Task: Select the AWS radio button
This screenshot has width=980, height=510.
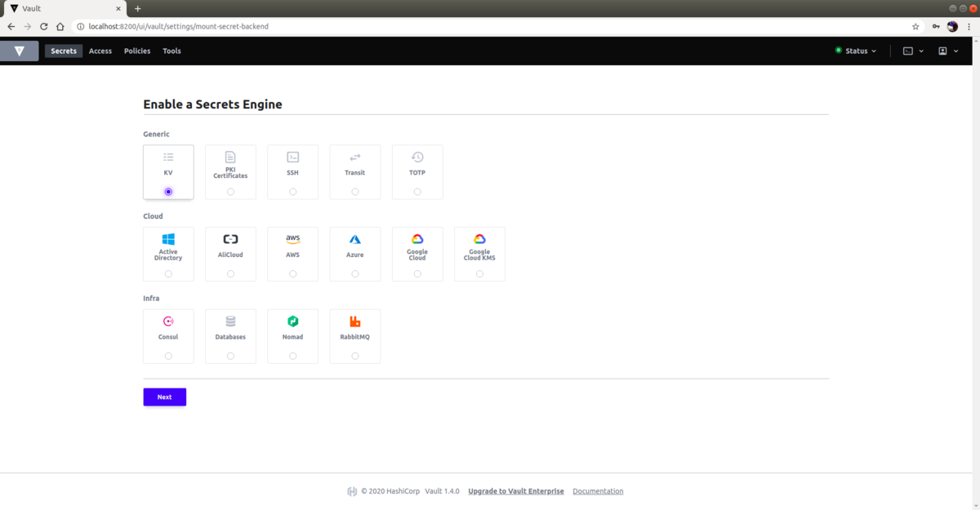Action: pyautogui.click(x=292, y=274)
